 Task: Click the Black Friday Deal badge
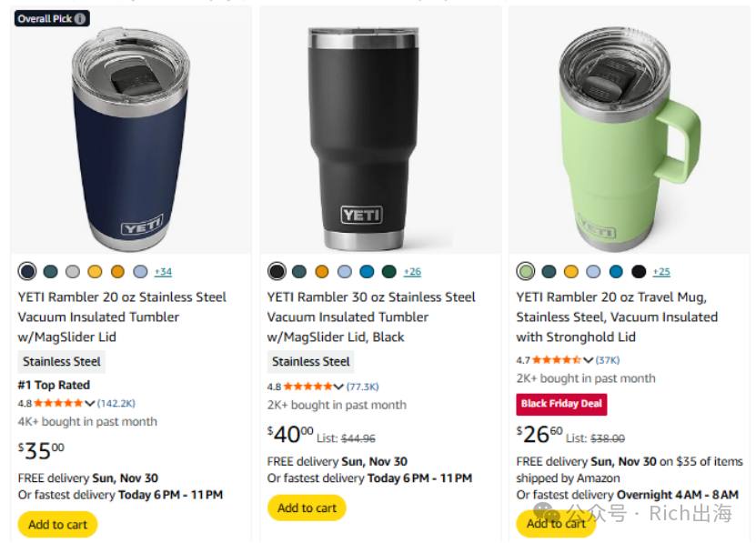point(561,404)
